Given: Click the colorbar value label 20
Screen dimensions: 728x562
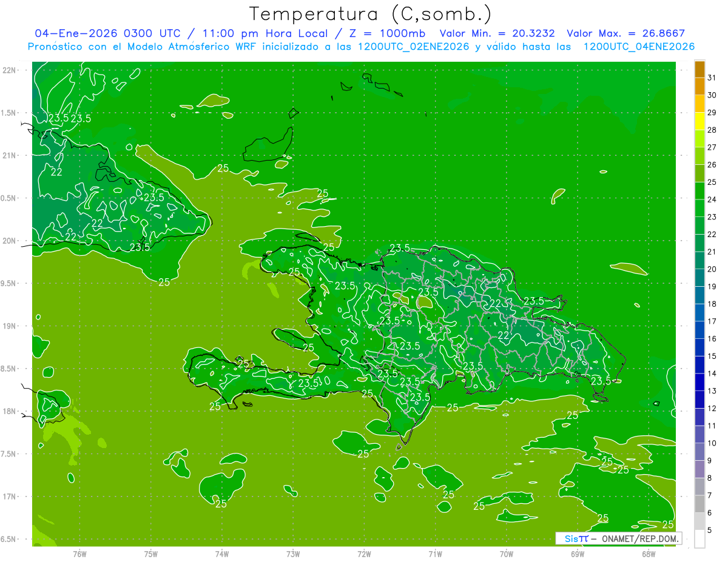Looking at the screenshot, I should (712, 269).
